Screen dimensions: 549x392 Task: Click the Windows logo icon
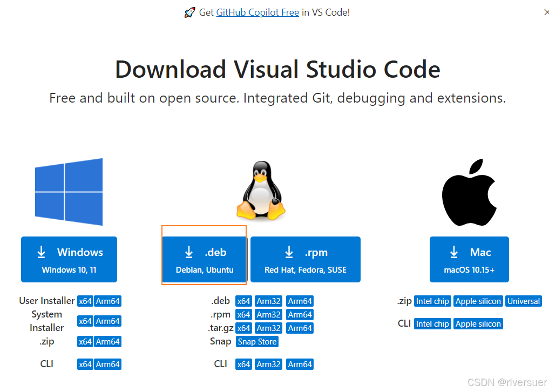coord(69,192)
